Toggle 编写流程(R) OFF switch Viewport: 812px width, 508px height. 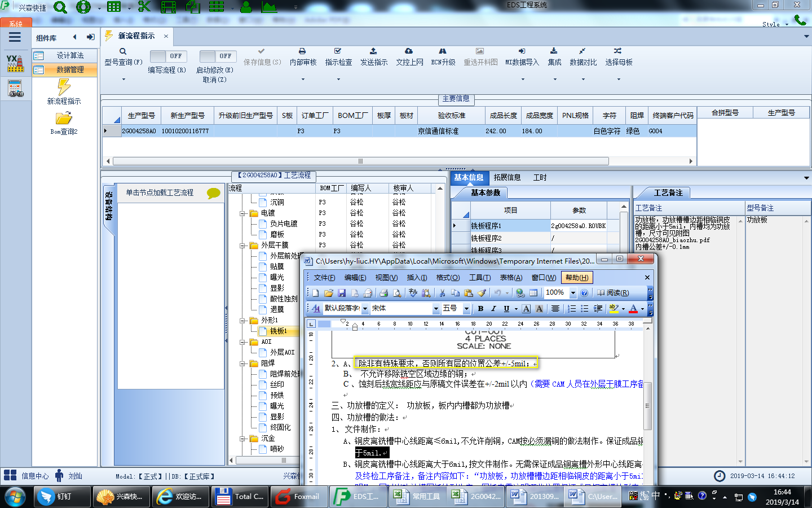coord(167,56)
